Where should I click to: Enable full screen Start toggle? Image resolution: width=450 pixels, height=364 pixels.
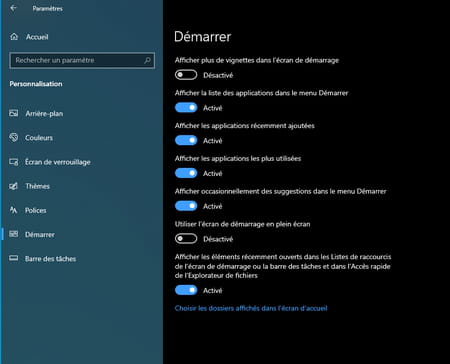(x=186, y=239)
